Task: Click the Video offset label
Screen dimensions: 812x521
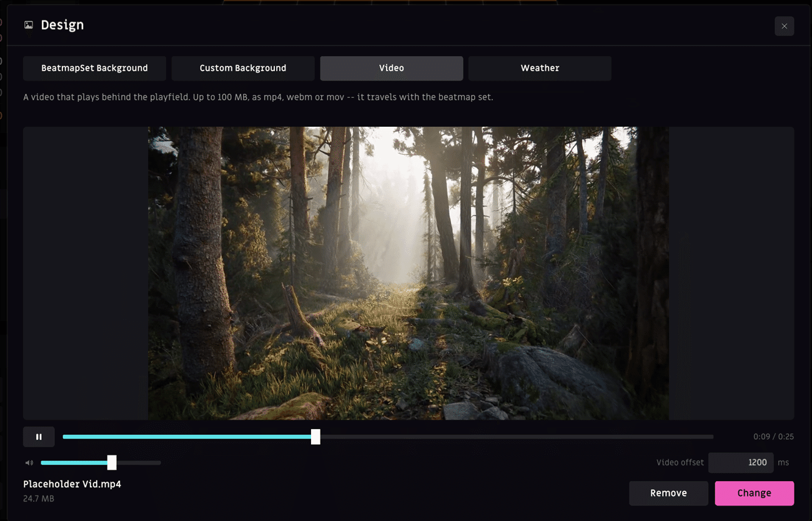Action: click(x=680, y=462)
